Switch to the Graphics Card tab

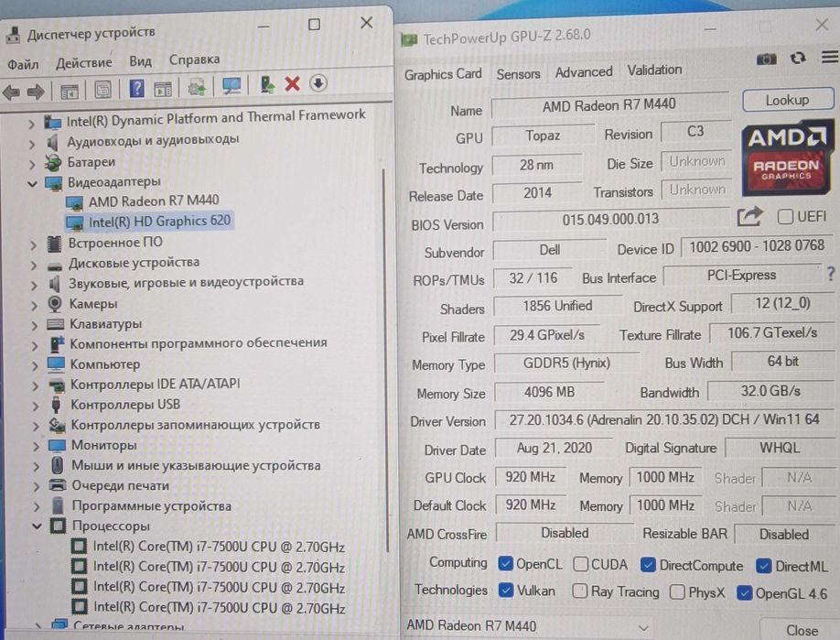pos(443,74)
